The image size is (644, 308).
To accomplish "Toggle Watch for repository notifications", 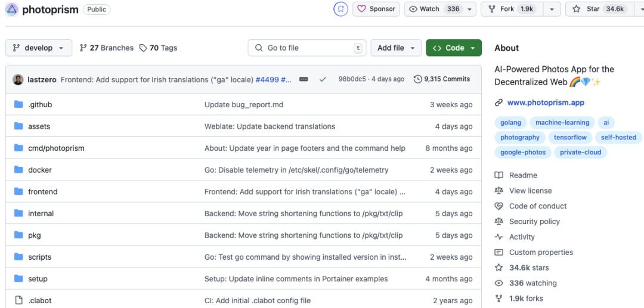I will tap(434, 9).
